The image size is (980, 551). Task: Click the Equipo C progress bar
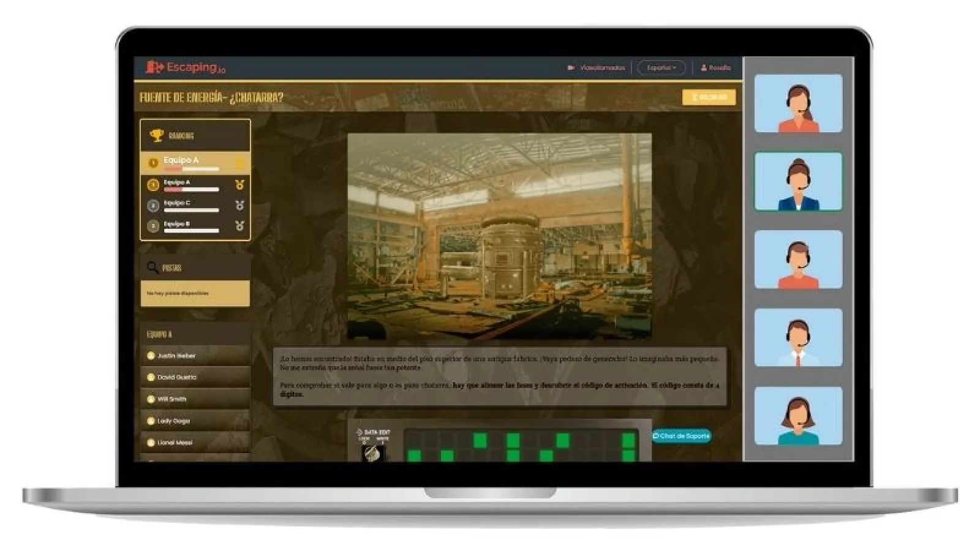191,210
